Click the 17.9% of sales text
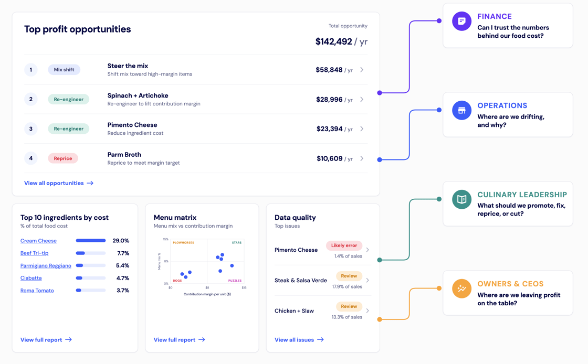Screen dimensions: 588x364 pyautogui.click(x=347, y=287)
